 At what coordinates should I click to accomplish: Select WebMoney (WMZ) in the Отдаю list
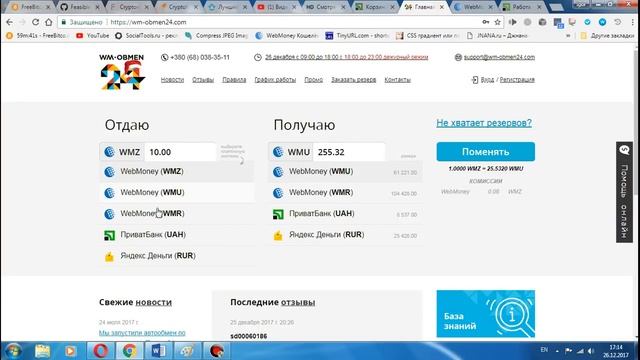(176, 171)
